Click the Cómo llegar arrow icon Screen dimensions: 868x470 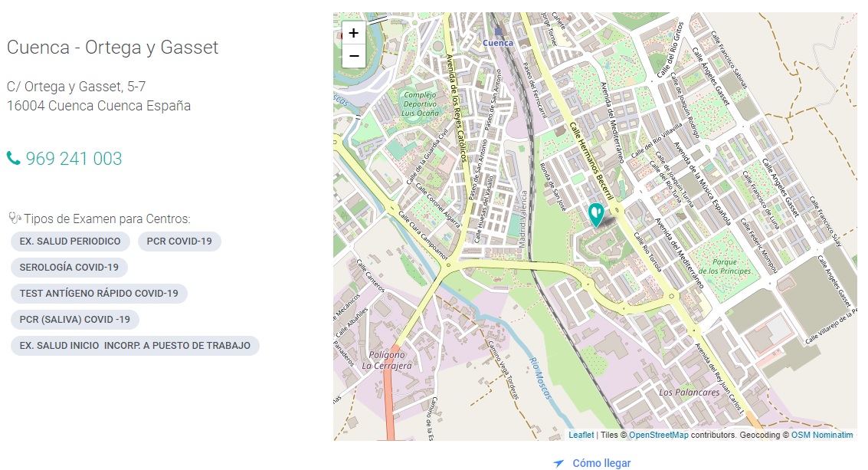[x=559, y=463]
